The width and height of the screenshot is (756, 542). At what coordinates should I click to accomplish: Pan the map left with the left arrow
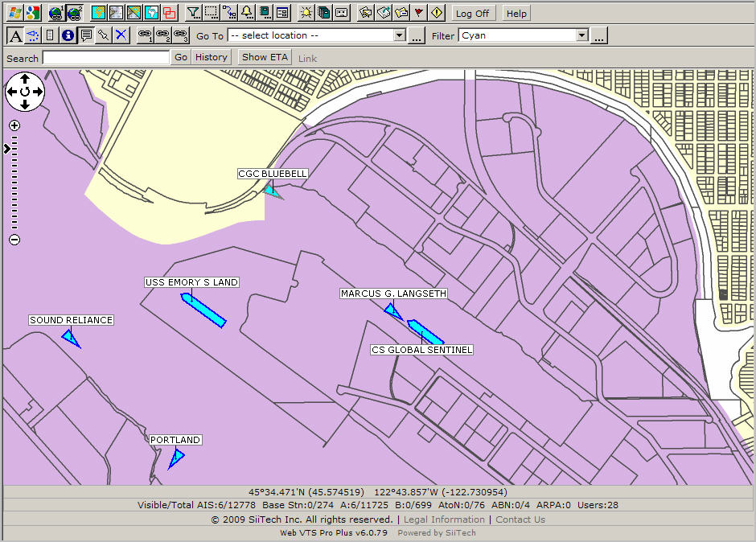click(13, 92)
